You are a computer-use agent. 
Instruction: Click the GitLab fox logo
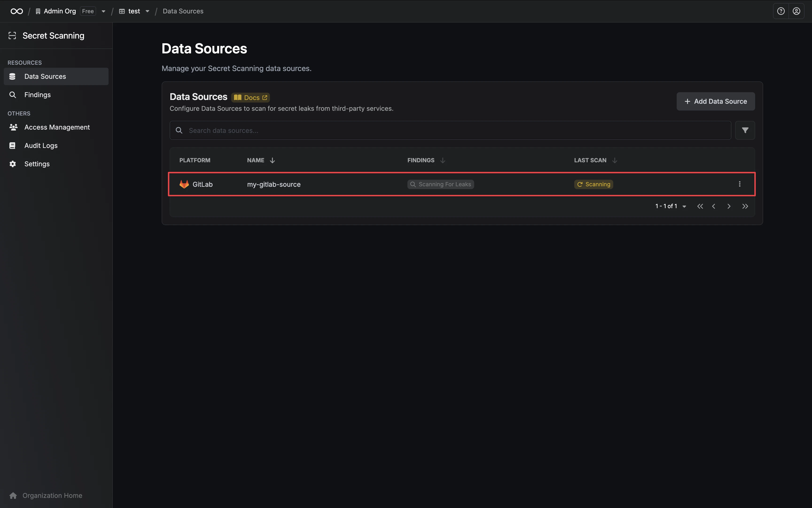tap(184, 184)
